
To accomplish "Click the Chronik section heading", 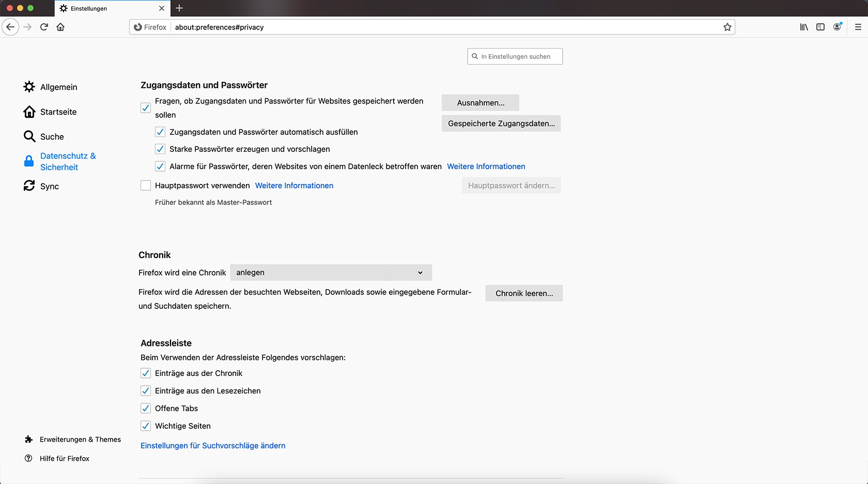I will tap(154, 255).
